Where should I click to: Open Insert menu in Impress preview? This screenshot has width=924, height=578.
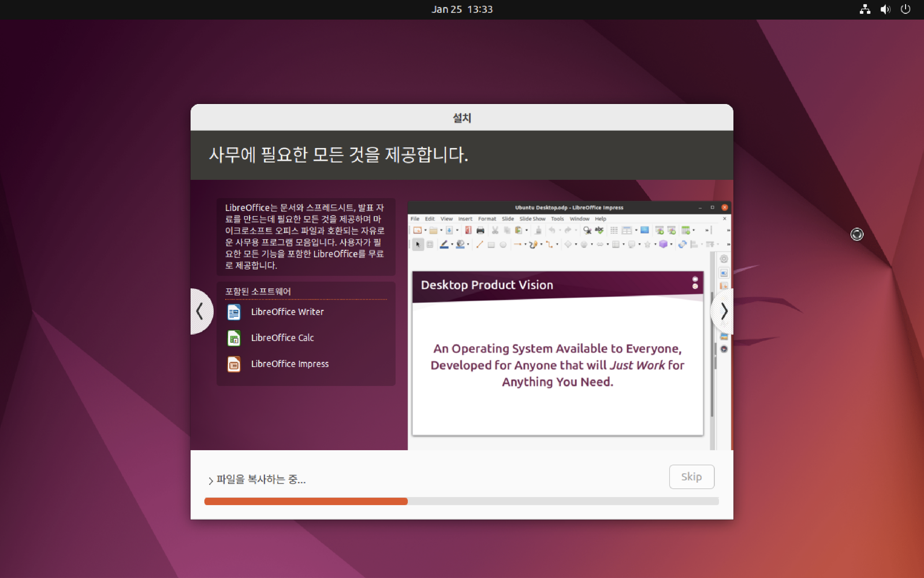465,219
